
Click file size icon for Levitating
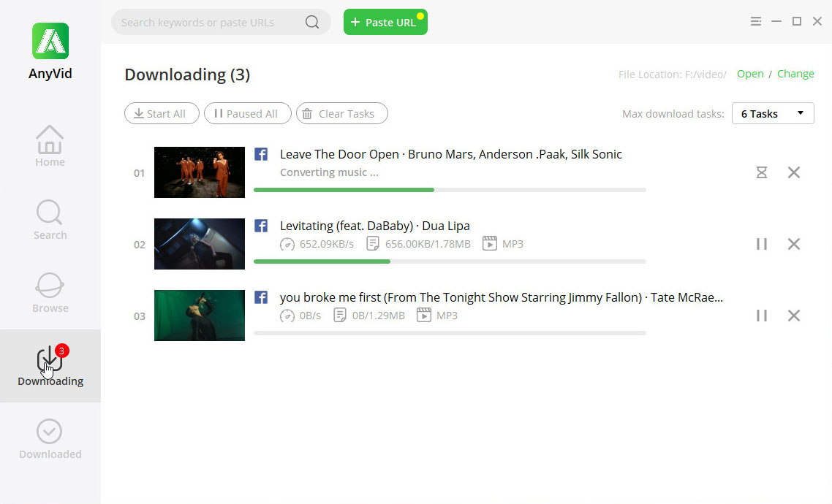click(x=373, y=244)
